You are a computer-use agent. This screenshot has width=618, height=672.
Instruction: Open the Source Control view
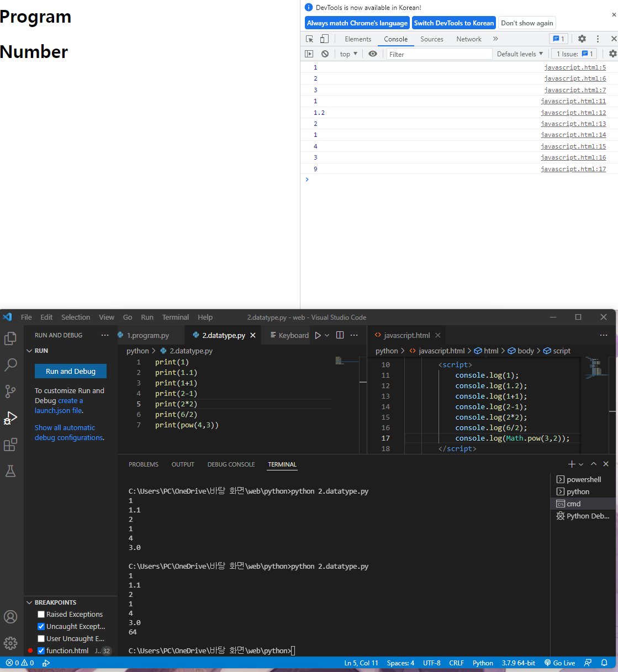(10, 391)
